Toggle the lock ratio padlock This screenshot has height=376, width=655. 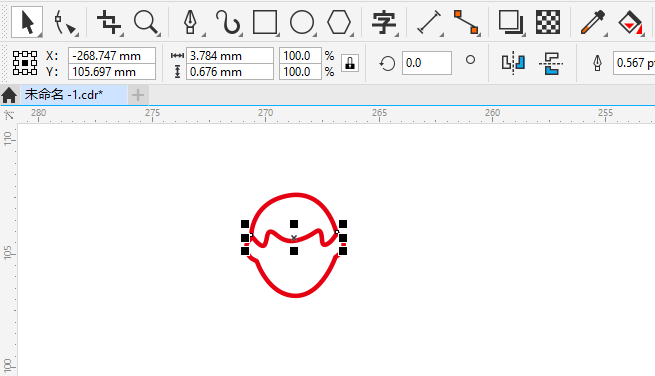[x=350, y=63]
